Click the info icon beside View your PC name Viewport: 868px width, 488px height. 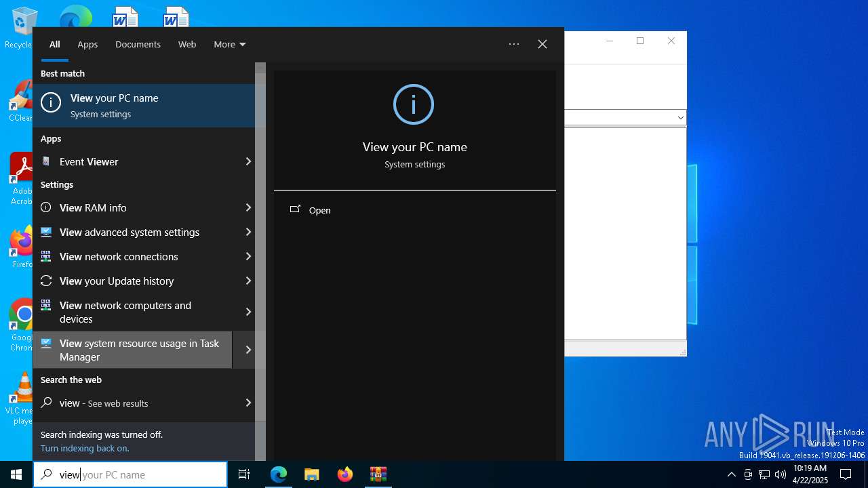click(51, 102)
